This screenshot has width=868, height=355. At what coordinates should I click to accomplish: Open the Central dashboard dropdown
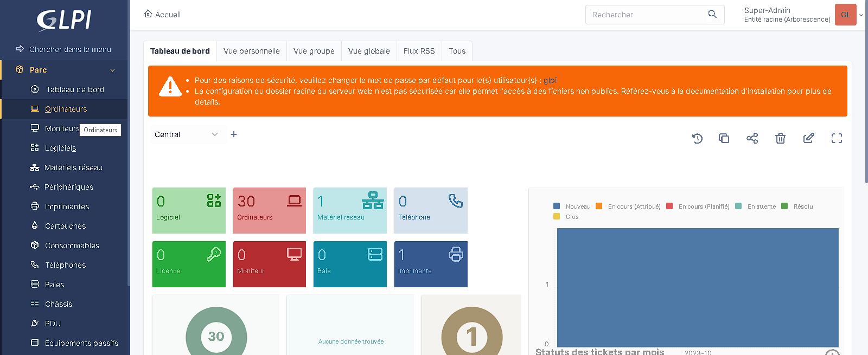coord(186,134)
